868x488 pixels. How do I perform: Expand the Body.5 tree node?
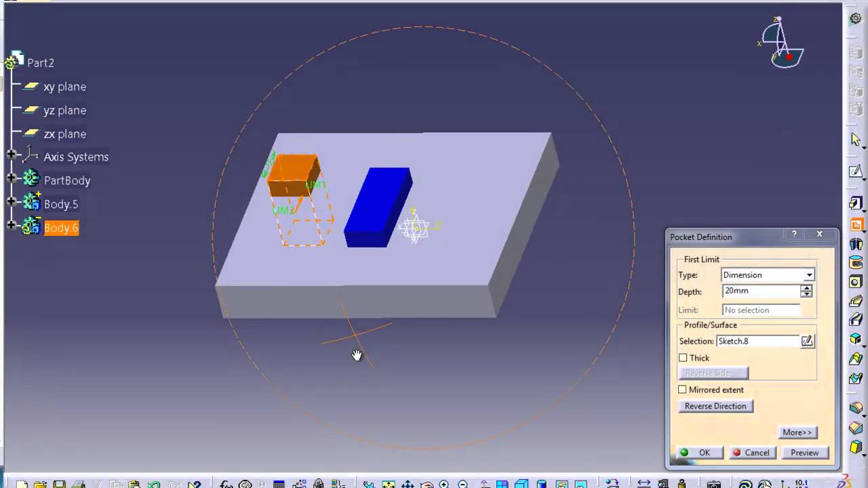12,202
